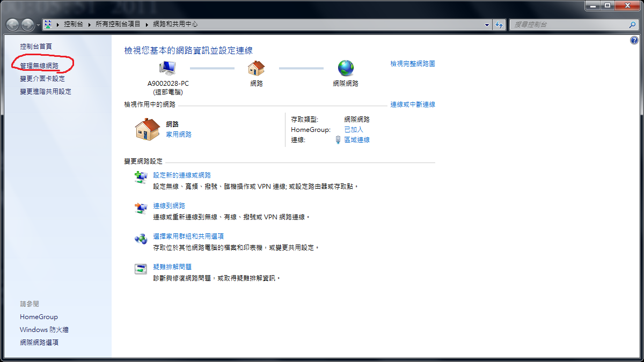This screenshot has height=362, width=644.
Task: Click the search magnifier icon
Action: coord(632,25)
